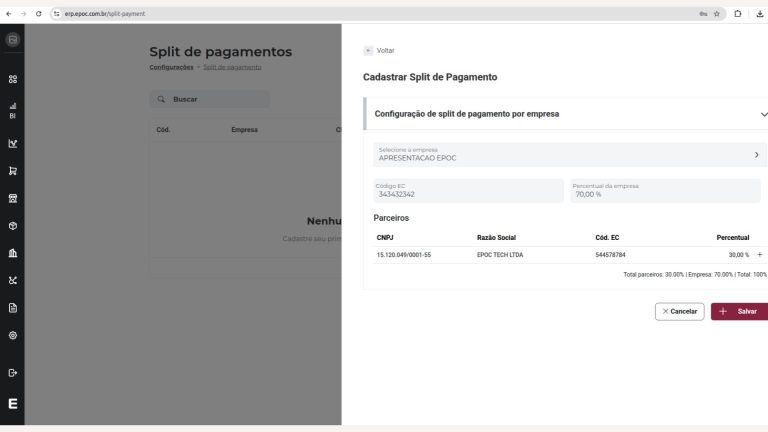Click the Cancelar button

click(x=679, y=312)
